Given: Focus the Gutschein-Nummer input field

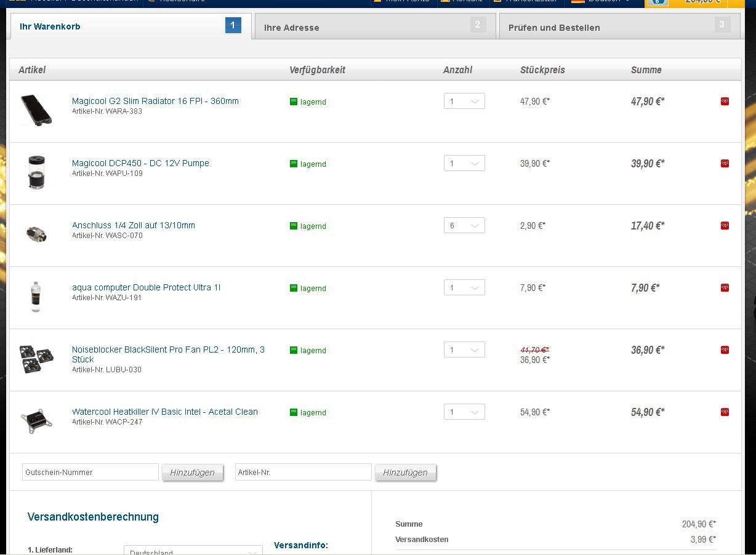Looking at the screenshot, I should click(90, 472).
